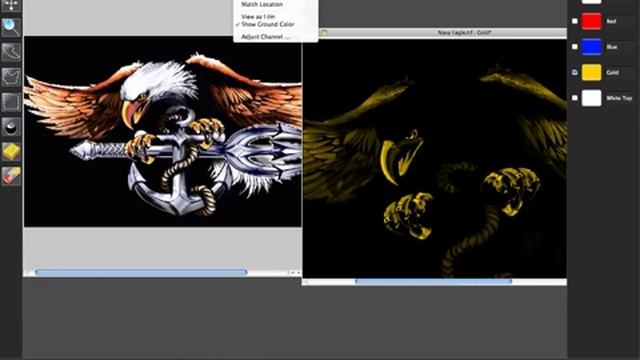Click the green button on the Gold window title bar
The image size is (640, 360).
click(324, 32)
